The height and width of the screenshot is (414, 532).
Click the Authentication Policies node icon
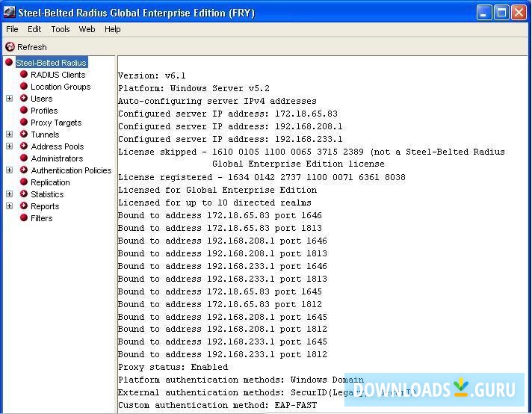pos(24,170)
